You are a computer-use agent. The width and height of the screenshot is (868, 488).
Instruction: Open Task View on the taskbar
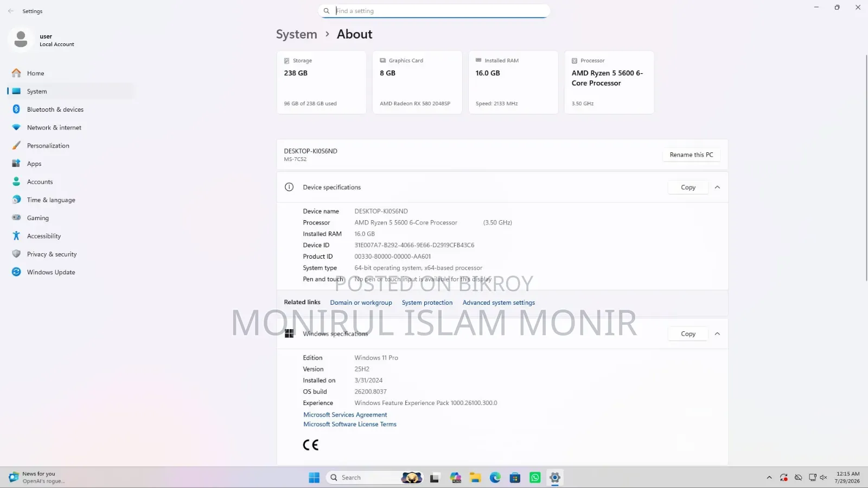click(x=434, y=478)
